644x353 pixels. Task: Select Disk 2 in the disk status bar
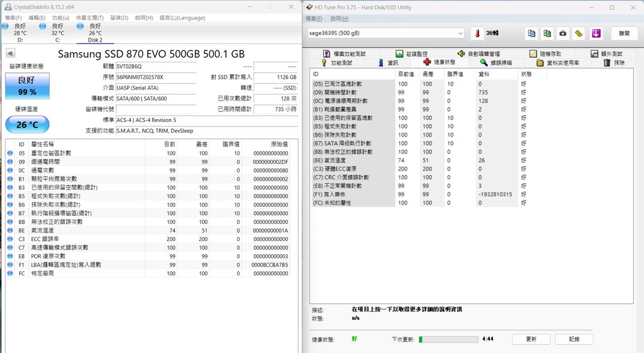pyautogui.click(x=94, y=33)
